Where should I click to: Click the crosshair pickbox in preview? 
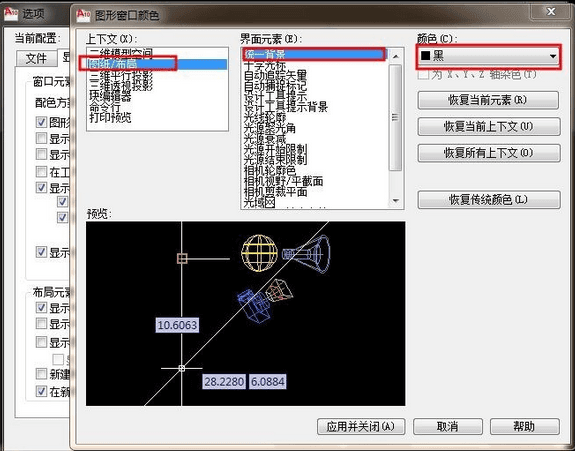182,368
